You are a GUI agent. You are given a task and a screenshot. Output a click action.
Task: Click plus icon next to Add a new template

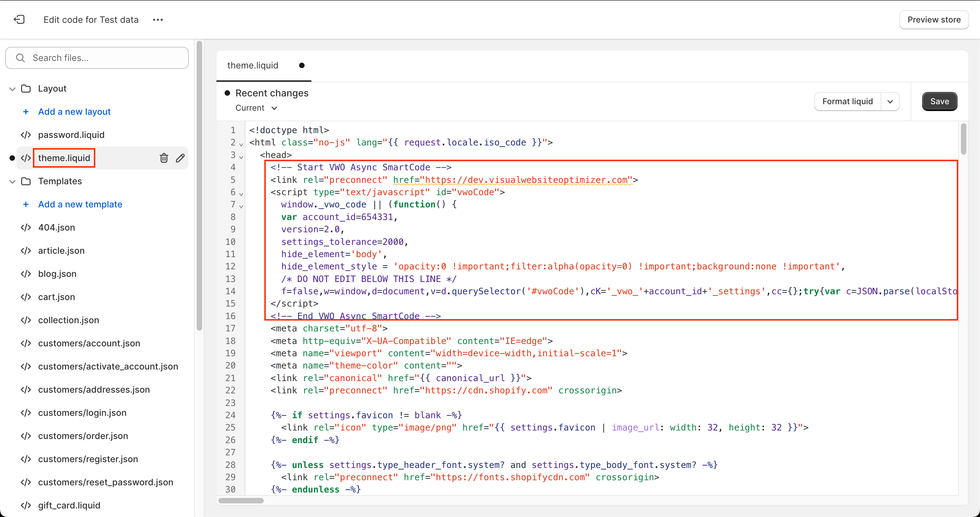coord(26,204)
